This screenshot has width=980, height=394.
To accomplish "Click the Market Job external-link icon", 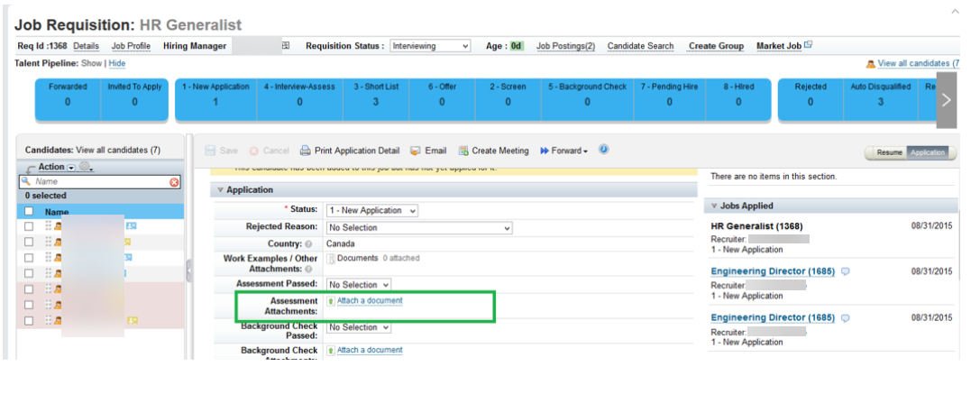I will click(x=808, y=44).
